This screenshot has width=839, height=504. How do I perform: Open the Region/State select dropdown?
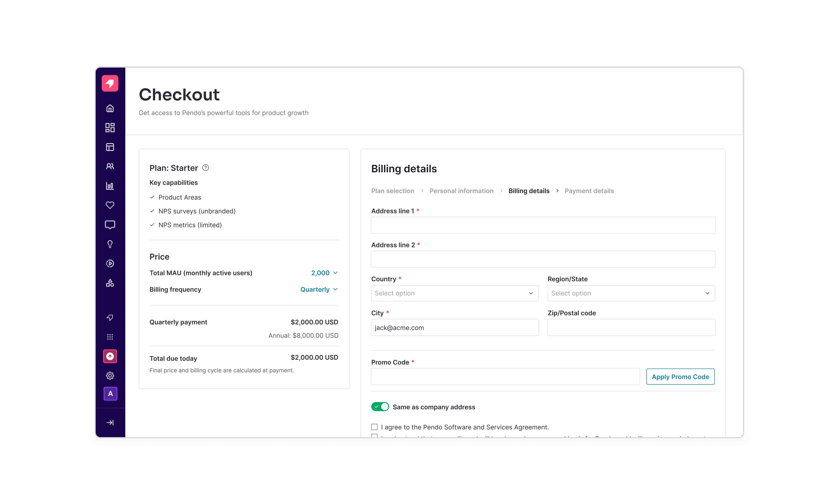(631, 293)
